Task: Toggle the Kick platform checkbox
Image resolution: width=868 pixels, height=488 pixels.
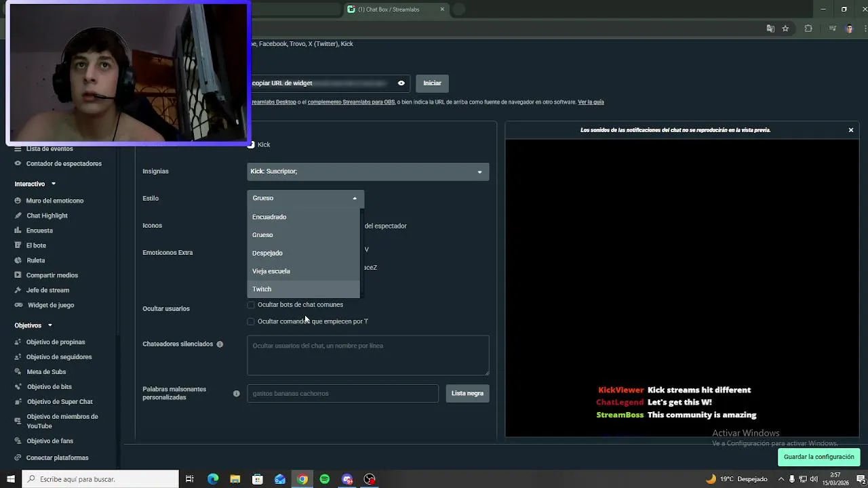Action: tap(252, 144)
